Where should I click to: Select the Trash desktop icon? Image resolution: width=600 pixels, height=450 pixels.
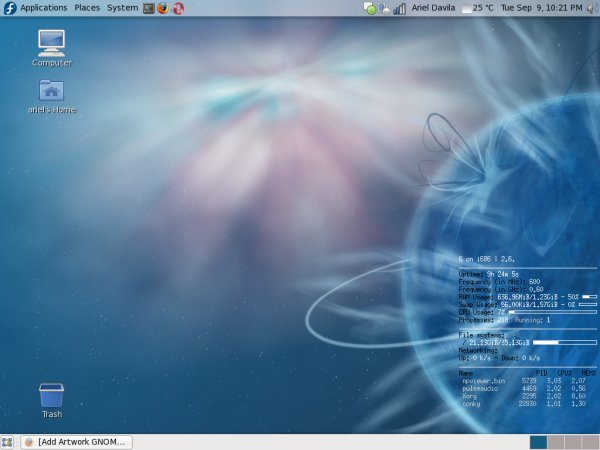(x=52, y=401)
